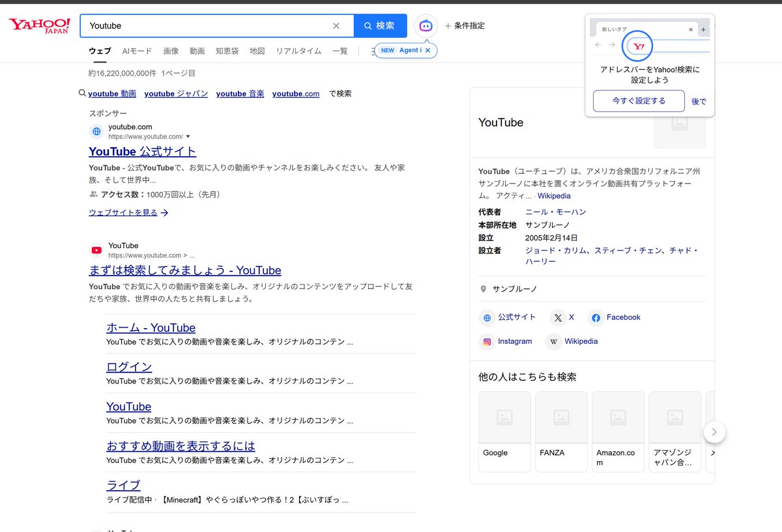
Task: Click related search youtube.com
Action: [296, 94]
